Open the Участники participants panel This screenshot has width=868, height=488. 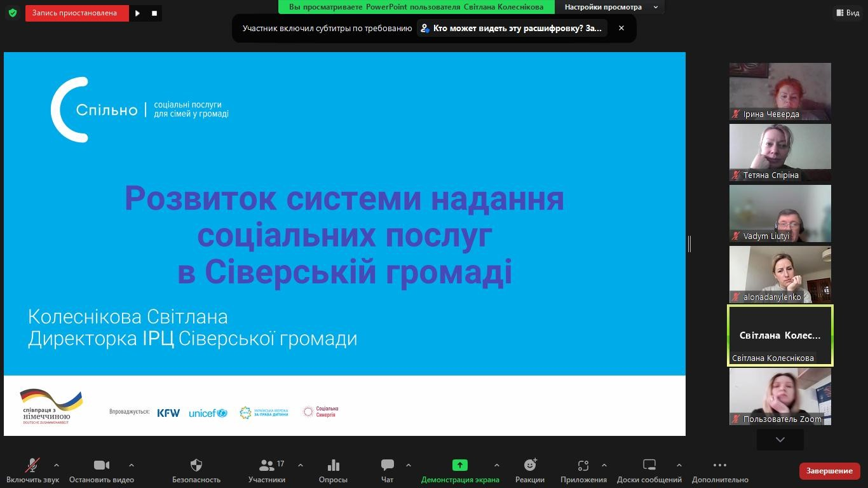266,470
